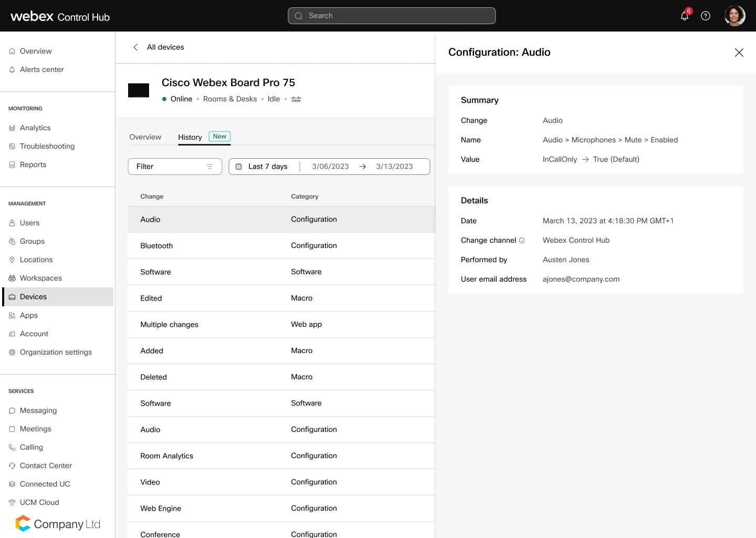
Task: Close the Configuration: Audio panel
Action: point(739,53)
